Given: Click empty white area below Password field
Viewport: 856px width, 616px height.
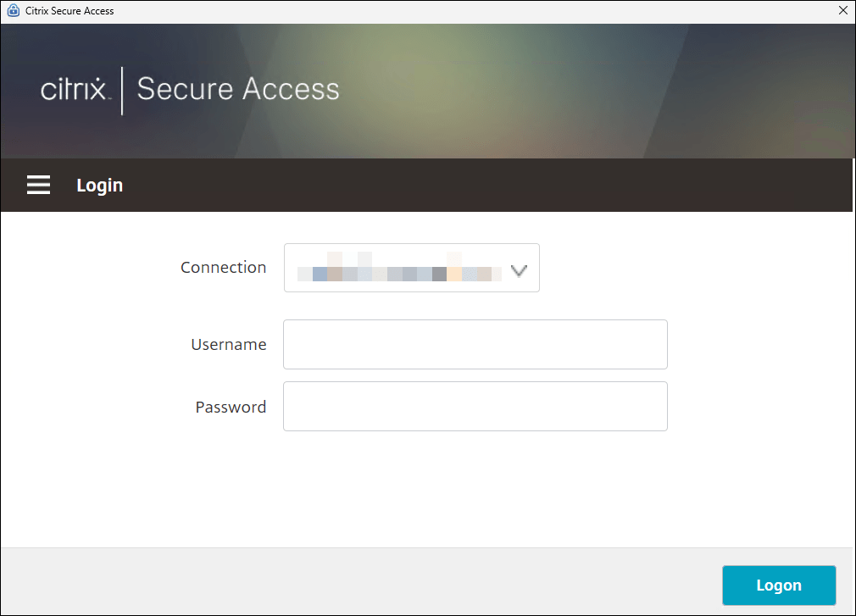Looking at the screenshot, I should (x=475, y=491).
